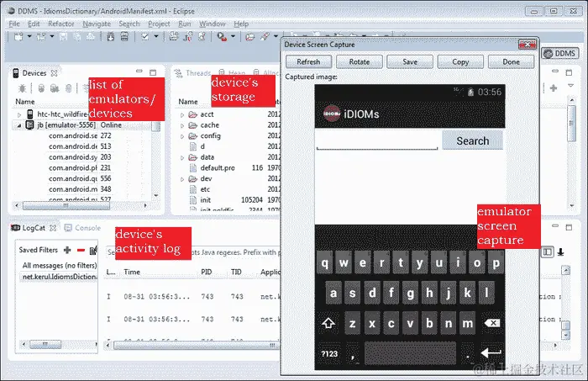Click Save in the Device Screen Capture dialog

click(410, 61)
